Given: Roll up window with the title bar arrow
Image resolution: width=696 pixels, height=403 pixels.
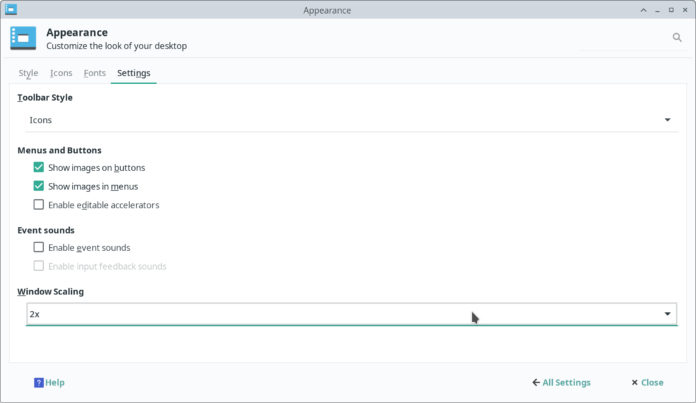Looking at the screenshot, I should click(643, 10).
